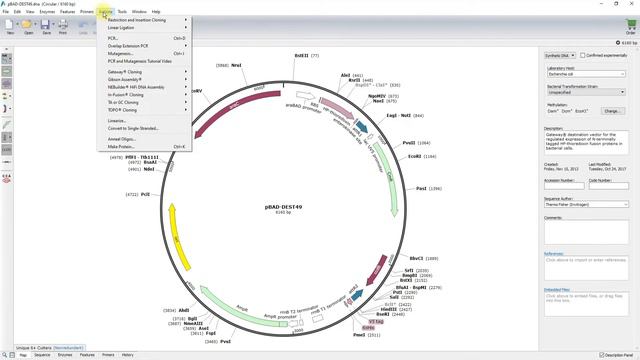640x360 pixels.
Task: Toggle the Description Panel checkbox
Action: 602,355
